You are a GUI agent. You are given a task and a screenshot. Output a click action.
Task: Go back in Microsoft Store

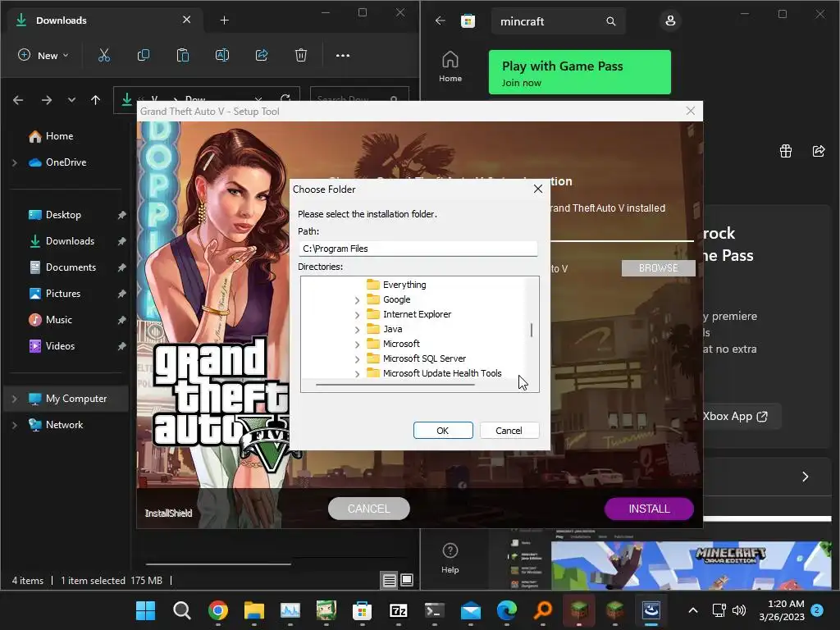(441, 21)
